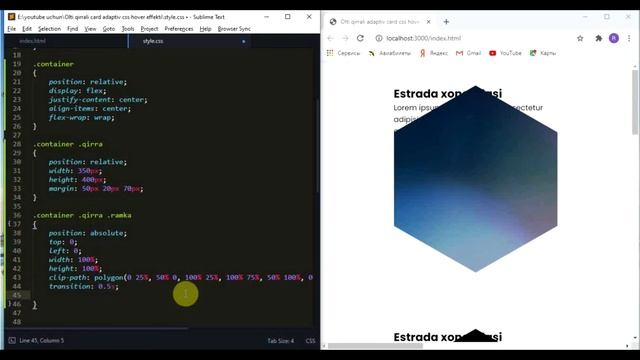Click the clip-path polygon line 43
640x360 pixels.
[180, 277]
